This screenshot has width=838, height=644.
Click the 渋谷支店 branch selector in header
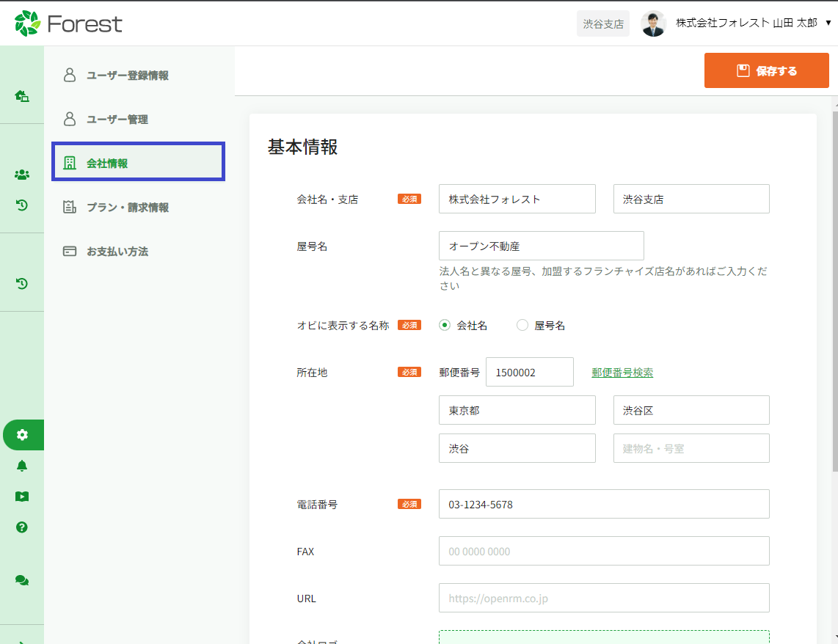point(603,24)
